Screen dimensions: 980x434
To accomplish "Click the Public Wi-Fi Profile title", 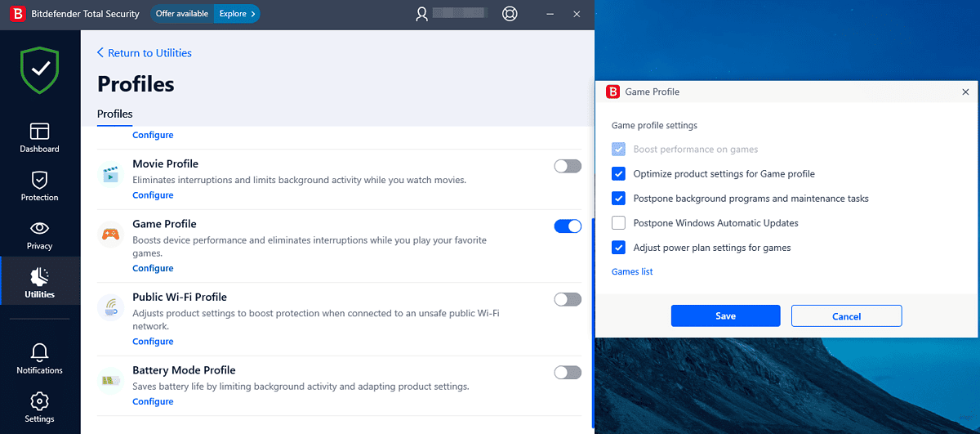I will coord(180,297).
